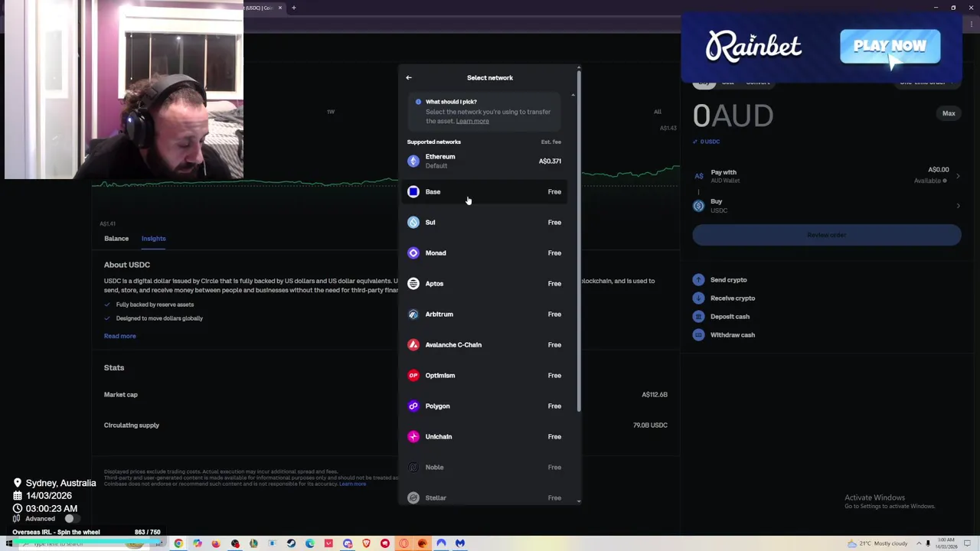980x551 pixels.
Task: Open Steam from the taskbar
Action: (291, 543)
